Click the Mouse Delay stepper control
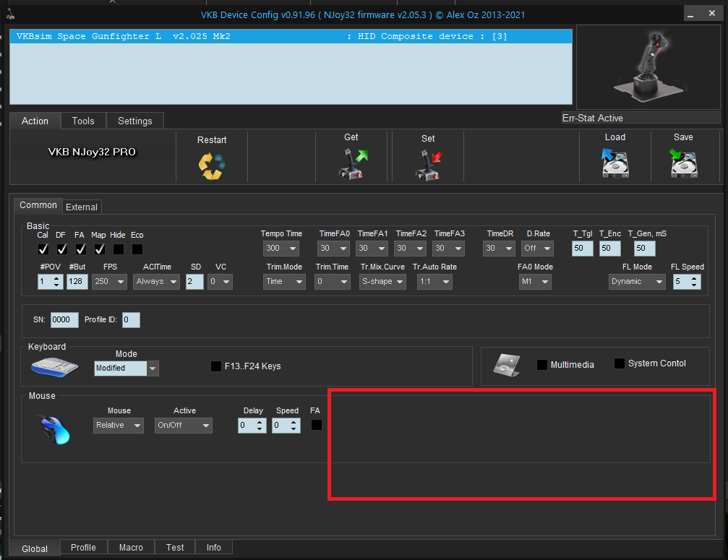 click(x=252, y=426)
